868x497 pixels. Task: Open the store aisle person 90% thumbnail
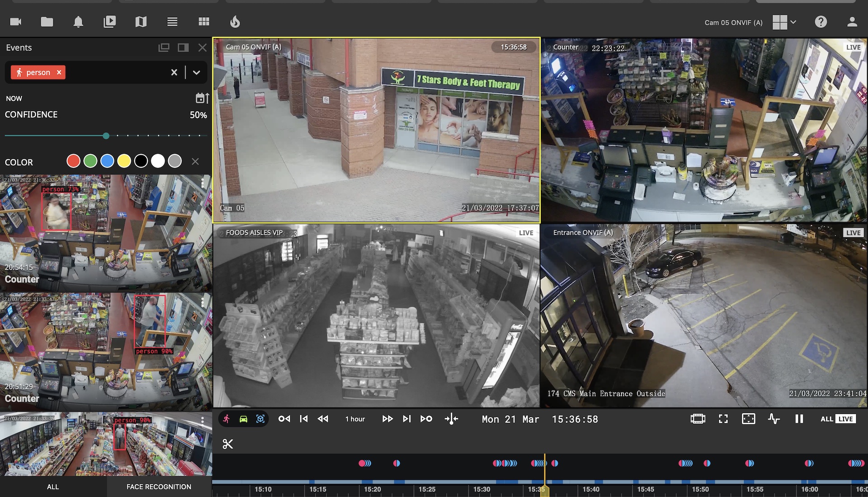[x=106, y=444]
